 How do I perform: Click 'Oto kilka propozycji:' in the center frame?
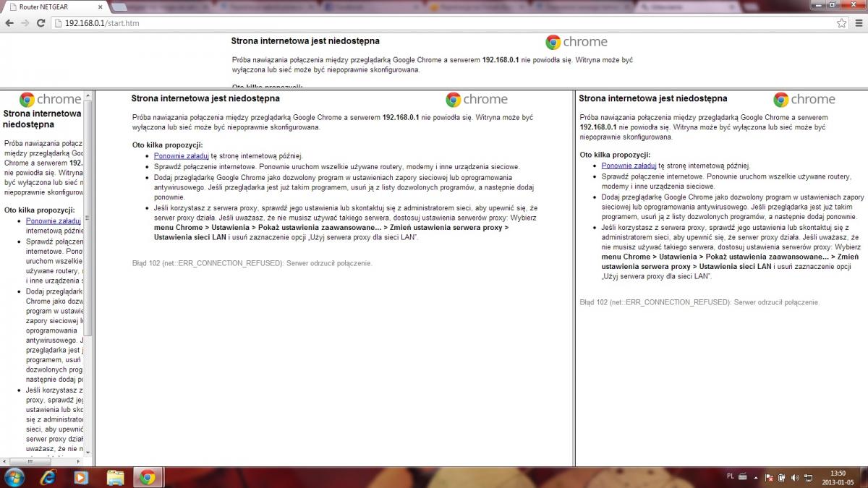[168, 145]
